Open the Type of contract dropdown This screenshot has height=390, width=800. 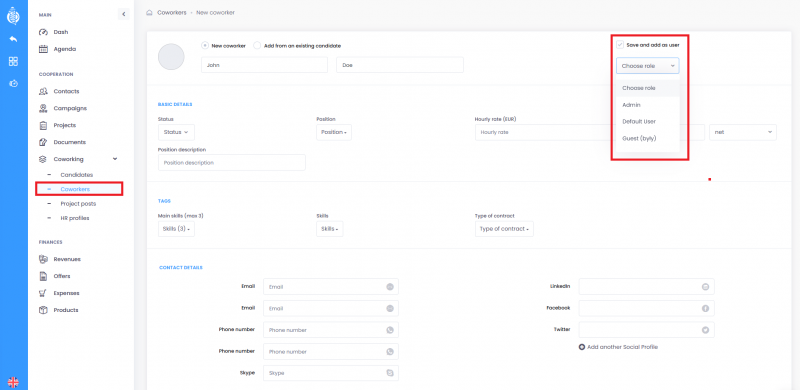504,229
